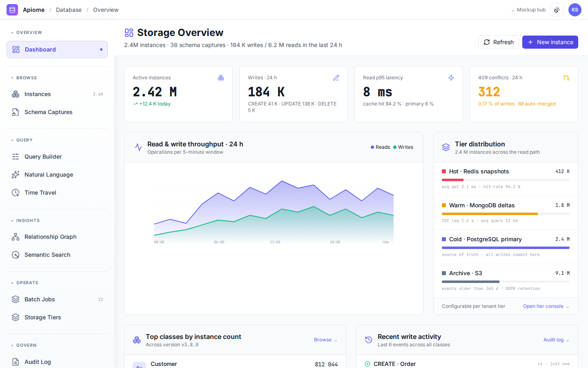Open the Audit log link in Recent activity
Screen dimensions: 588x368
point(556,340)
